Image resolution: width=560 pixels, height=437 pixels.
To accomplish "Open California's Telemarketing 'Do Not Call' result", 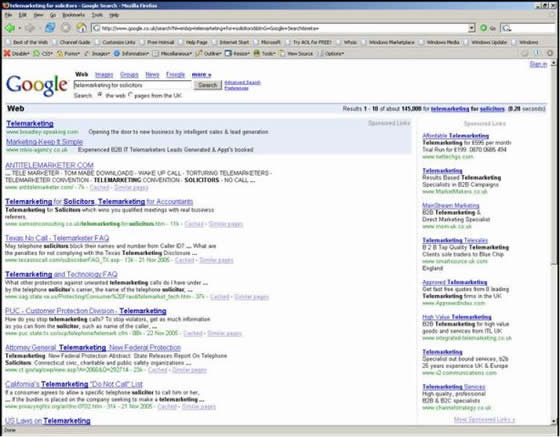I will [x=74, y=385].
